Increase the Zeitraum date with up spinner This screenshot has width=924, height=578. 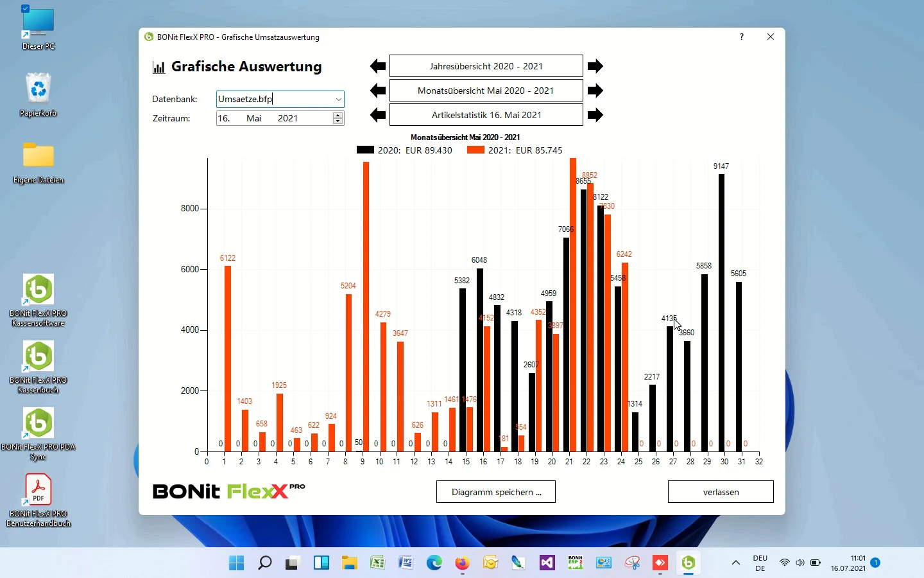click(338, 115)
